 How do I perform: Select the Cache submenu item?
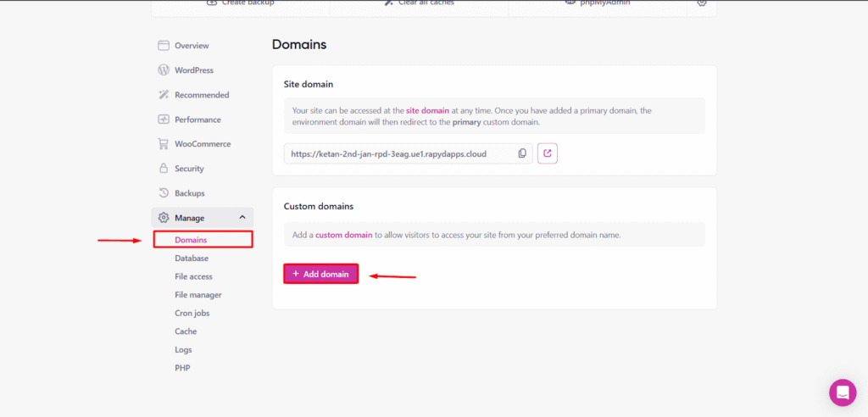(186, 331)
